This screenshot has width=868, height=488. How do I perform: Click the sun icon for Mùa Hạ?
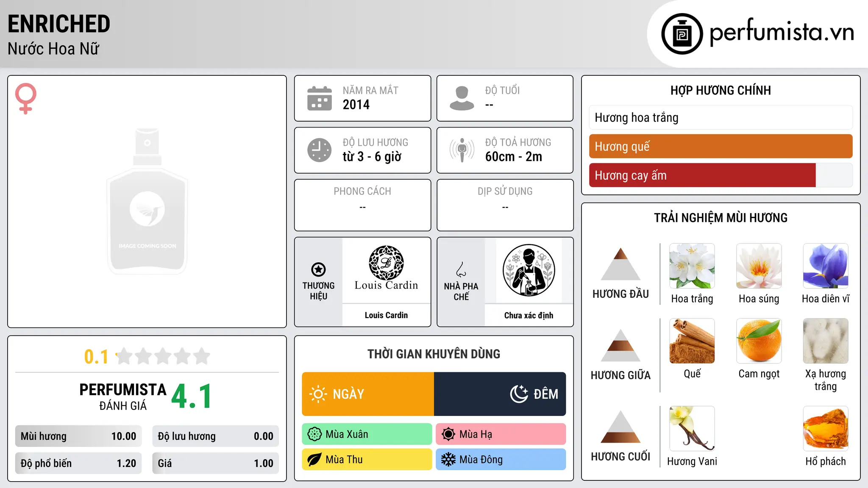tap(448, 434)
